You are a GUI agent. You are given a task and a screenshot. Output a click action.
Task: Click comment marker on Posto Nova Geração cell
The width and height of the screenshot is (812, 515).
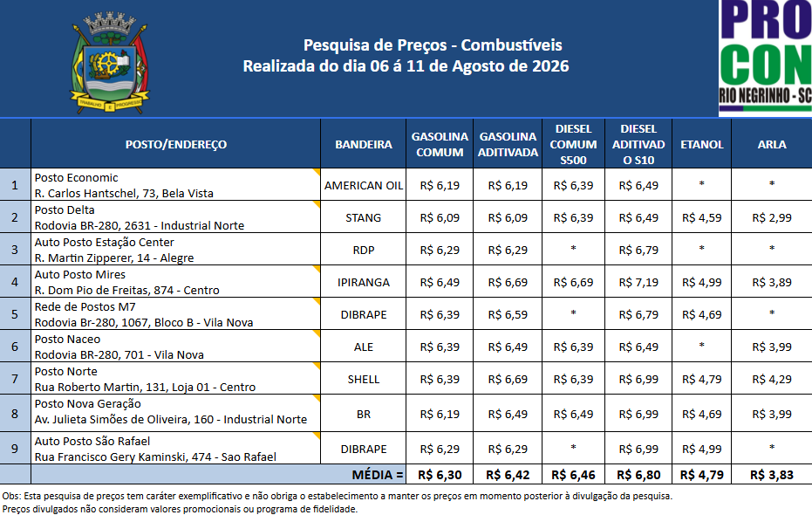click(317, 398)
